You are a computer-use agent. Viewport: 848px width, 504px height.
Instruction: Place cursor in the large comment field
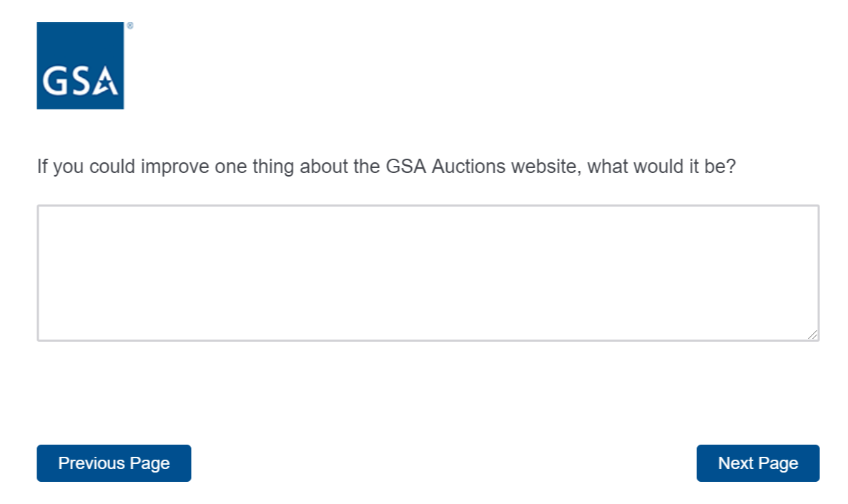pos(428,272)
